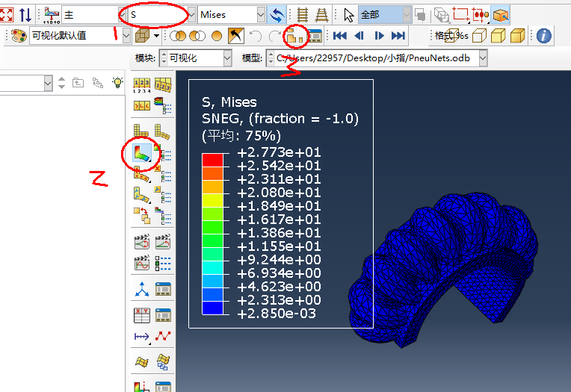This screenshot has width=571, height=392.
Task: Expand the 模块 可视化 module dropdown
Action: point(227,58)
